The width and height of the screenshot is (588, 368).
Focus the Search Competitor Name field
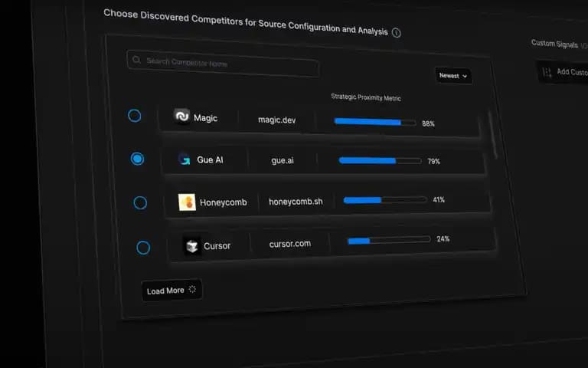pyautogui.click(x=223, y=63)
